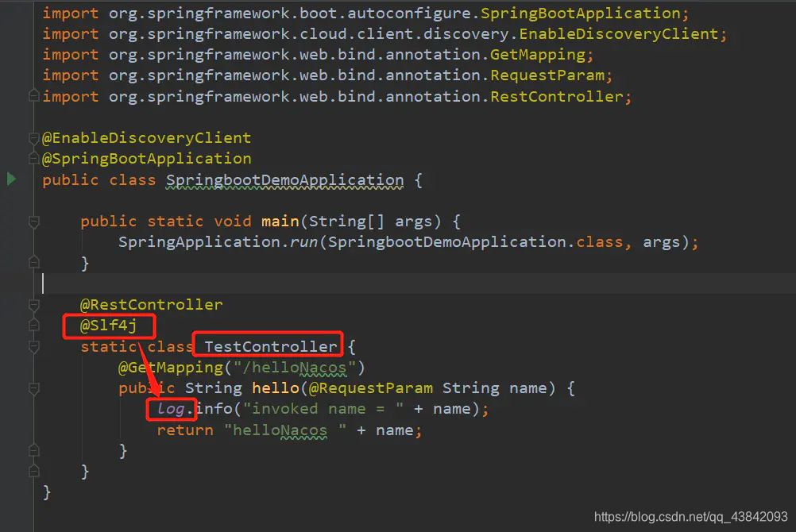This screenshot has height=532, width=796.
Task: Run SpringbootDemoApplication using the green gutter arrow
Action: pos(11,179)
